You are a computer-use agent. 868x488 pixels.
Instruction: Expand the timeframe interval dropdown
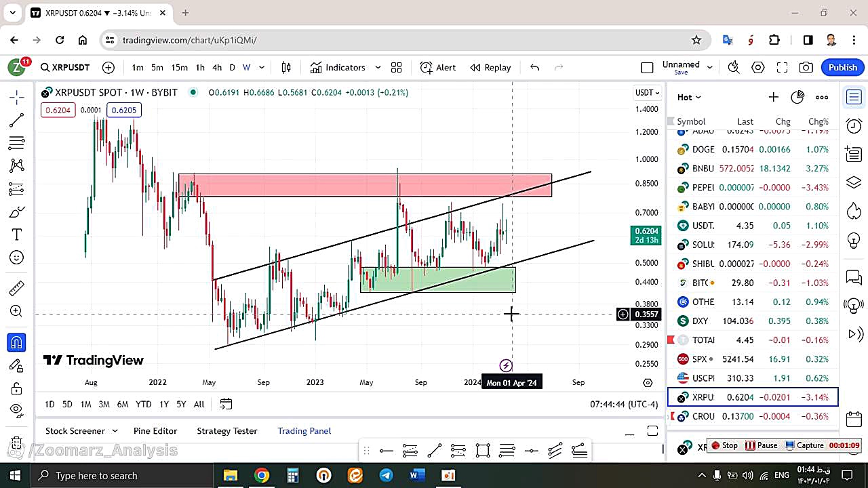(x=262, y=67)
